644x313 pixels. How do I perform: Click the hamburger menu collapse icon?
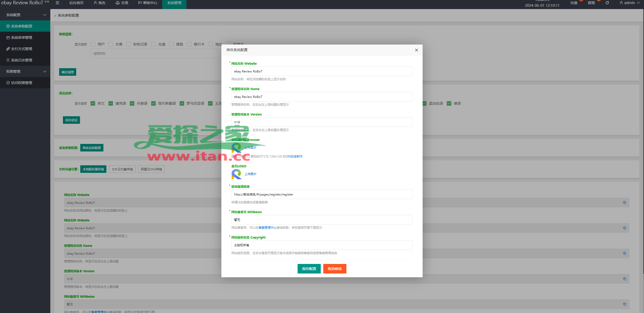(57, 3)
